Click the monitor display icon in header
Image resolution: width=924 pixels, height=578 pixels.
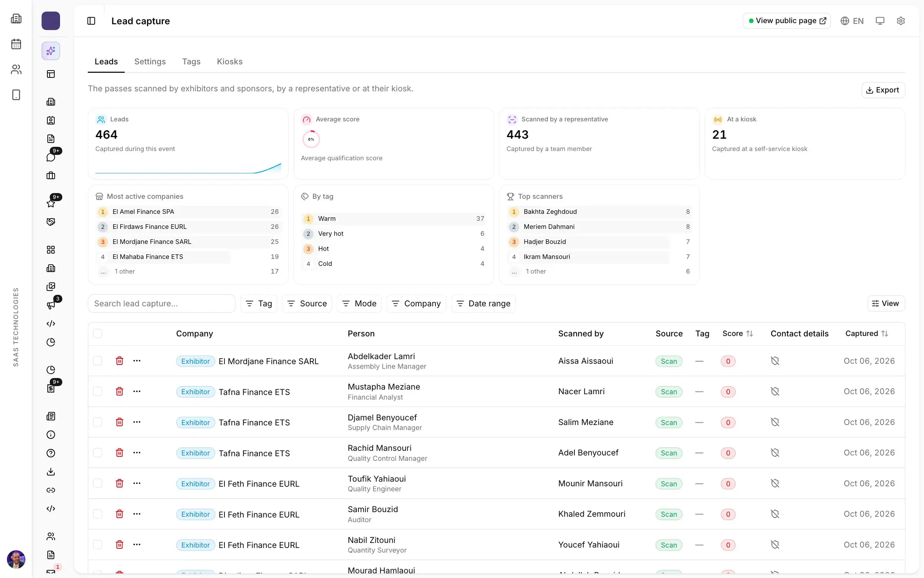coord(880,21)
